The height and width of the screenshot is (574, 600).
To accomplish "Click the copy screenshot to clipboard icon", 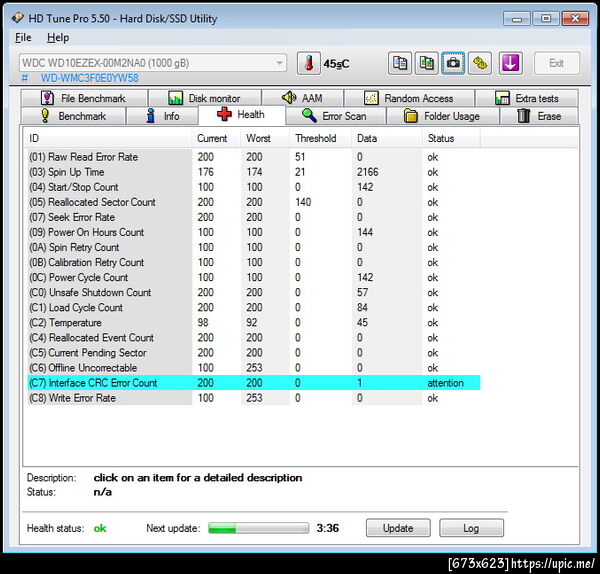I will point(426,63).
